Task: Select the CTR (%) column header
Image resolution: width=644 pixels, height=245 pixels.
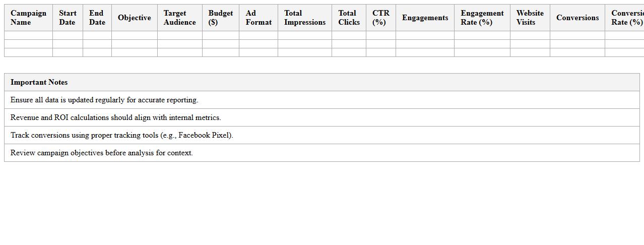Action: point(380,18)
